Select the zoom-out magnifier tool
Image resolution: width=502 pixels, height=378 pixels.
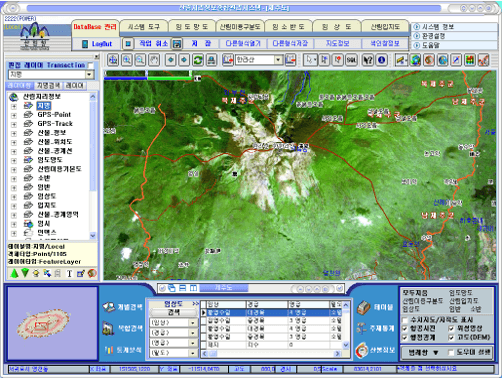(x=140, y=60)
